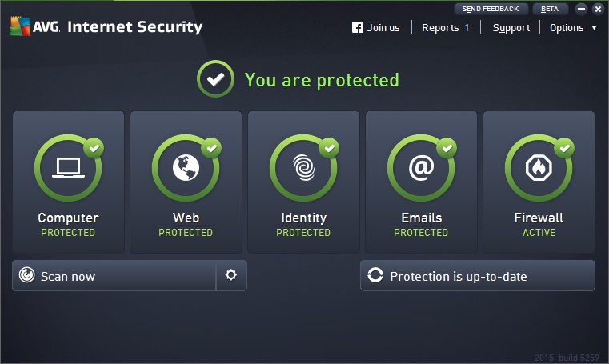
Task: Click the update refresh arrows icon
Action: (375, 276)
